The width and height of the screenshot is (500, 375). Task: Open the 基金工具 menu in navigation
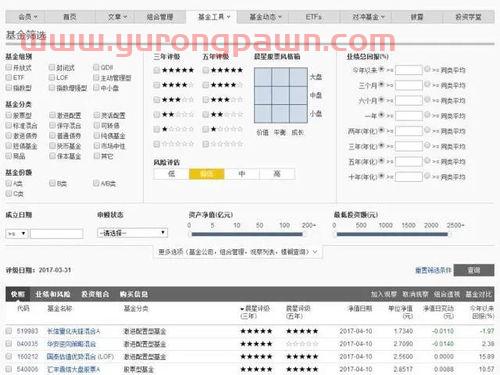[x=212, y=17]
